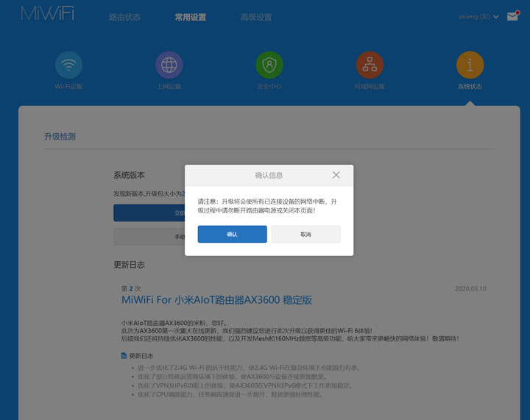This screenshot has width=530, height=420.
Task: Switch to 路由状态 tab
Action: [124, 17]
